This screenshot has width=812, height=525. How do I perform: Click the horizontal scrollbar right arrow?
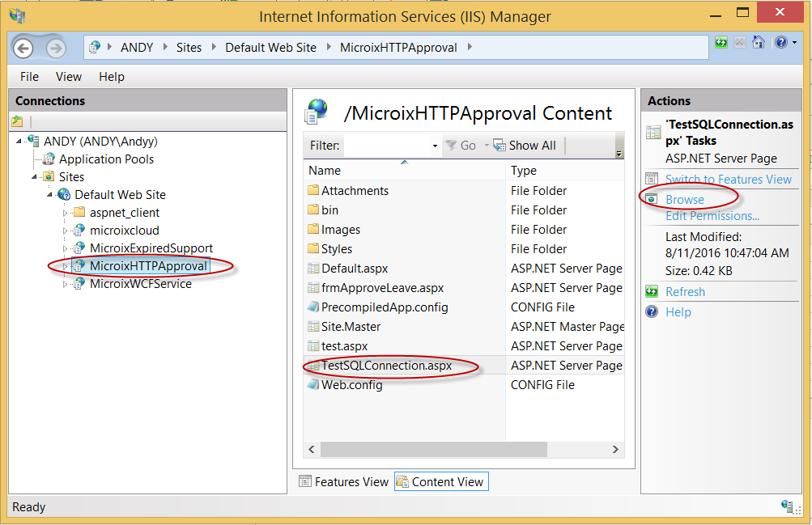pos(615,450)
